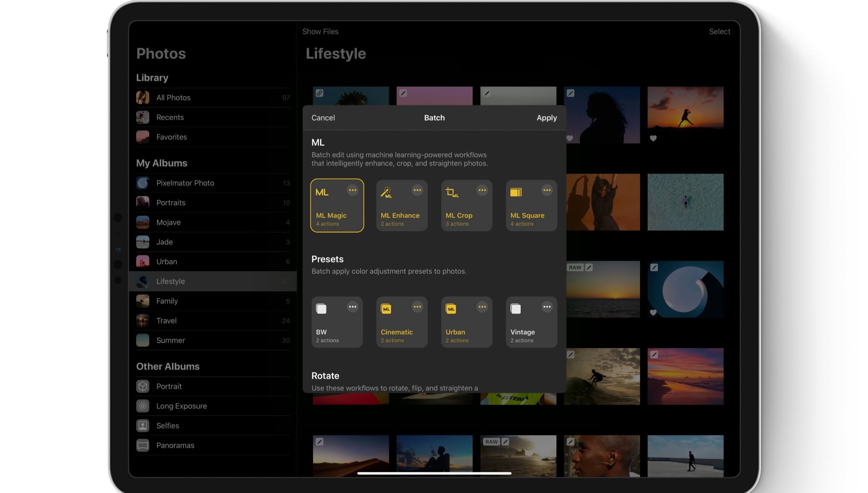This screenshot has width=868, height=493.
Task: Open the Panoramas album icon
Action: 142,445
